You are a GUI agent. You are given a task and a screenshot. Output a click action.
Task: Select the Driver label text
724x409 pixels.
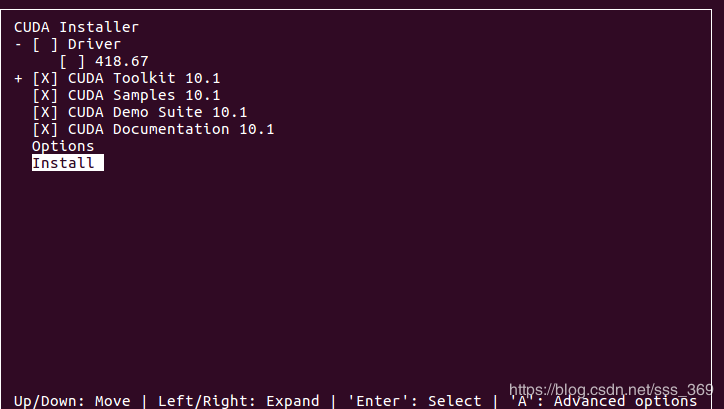94,44
